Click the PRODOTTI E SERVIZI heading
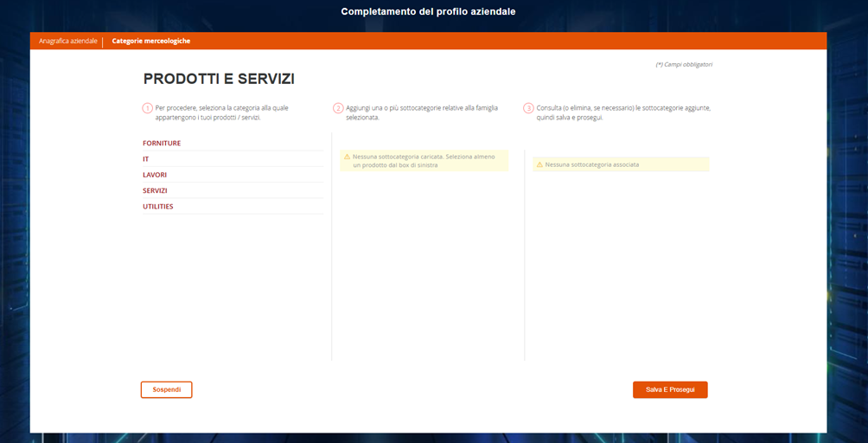 [219, 80]
